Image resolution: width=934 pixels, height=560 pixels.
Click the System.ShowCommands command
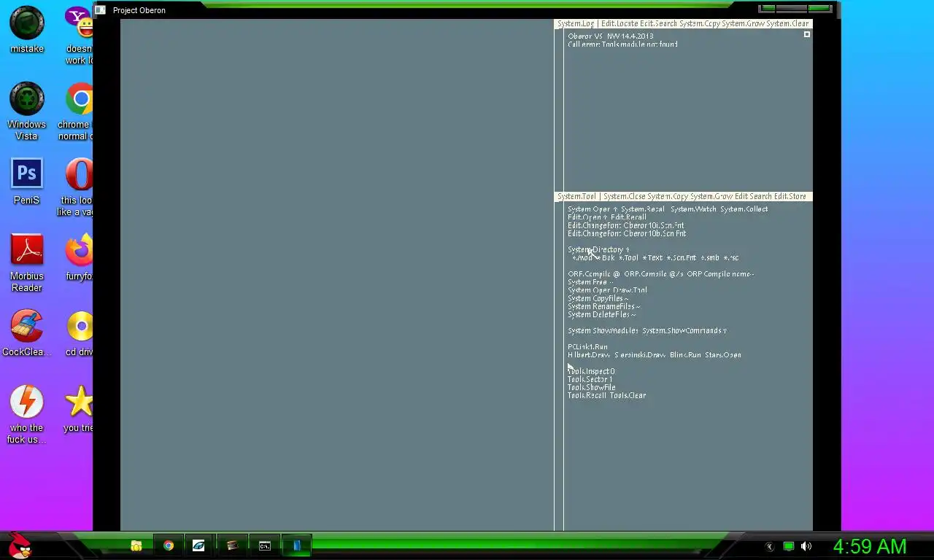(682, 331)
